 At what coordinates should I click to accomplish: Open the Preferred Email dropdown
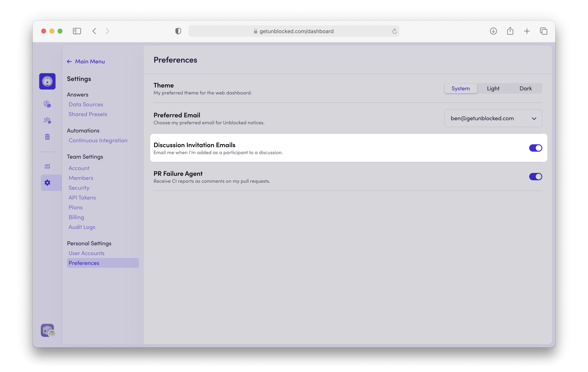click(493, 118)
